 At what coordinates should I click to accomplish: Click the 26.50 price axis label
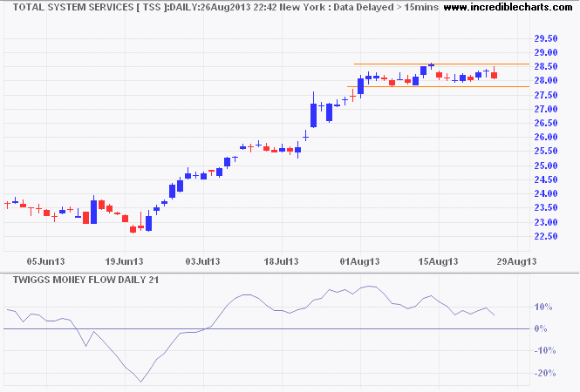[x=546, y=124]
